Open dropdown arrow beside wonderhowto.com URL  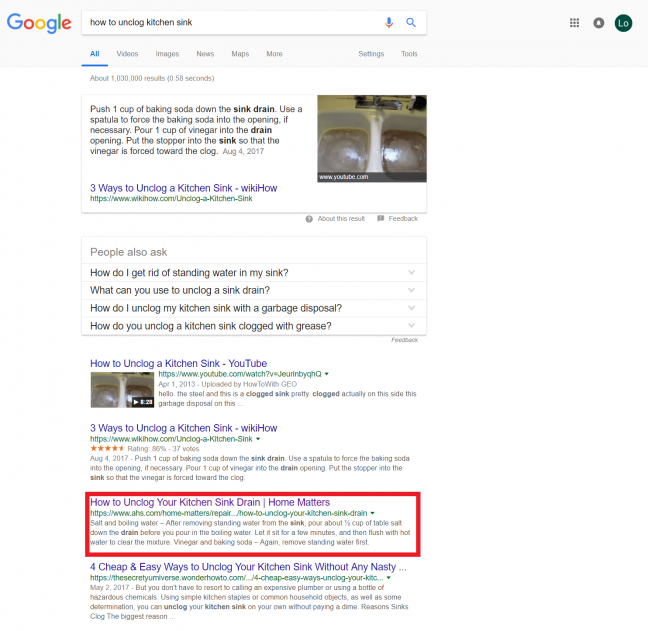point(388,578)
